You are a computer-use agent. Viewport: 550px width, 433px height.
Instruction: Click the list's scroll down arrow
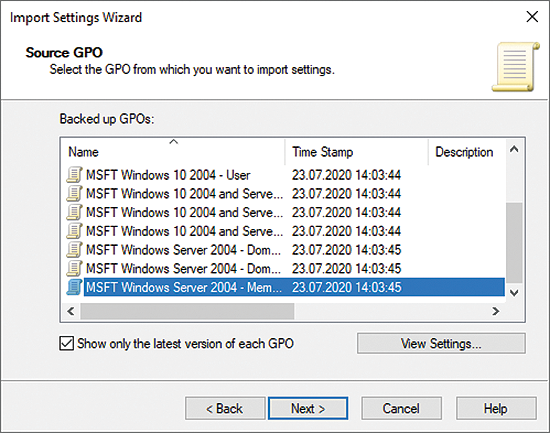(514, 293)
